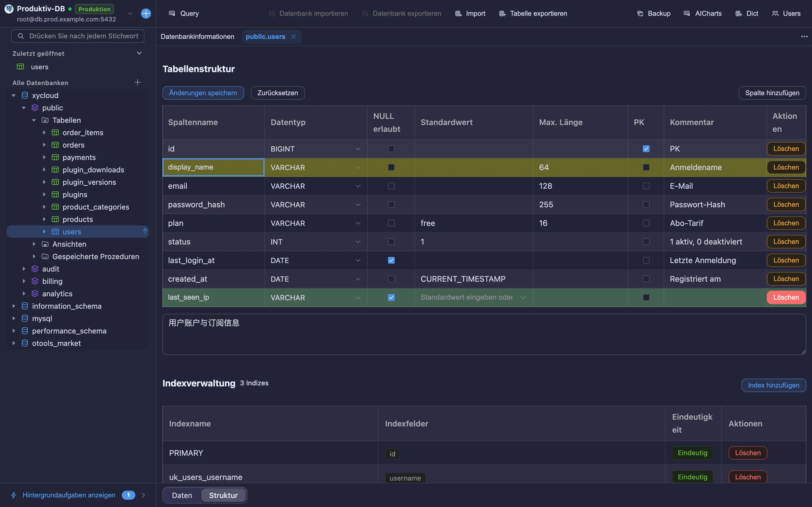Image resolution: width=812 pixels, height=507 pixels.
Task: Click Änderungen speichern button
Action: click(203, 93)
